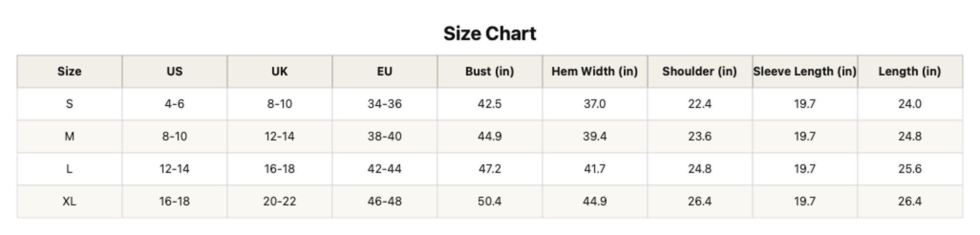Screen dimensions: 980x235
Task: Click the Size Chart title
Action: coord(490,34)
